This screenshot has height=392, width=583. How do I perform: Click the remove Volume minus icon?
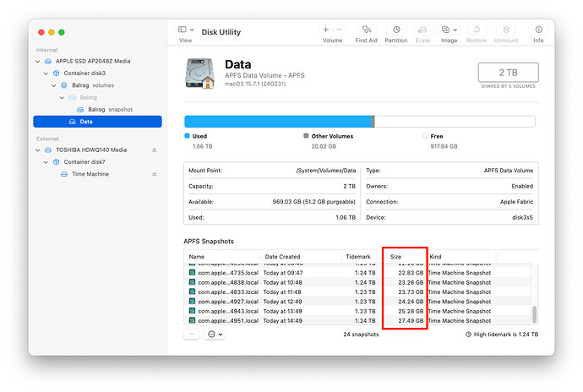[x=339, y=30]
